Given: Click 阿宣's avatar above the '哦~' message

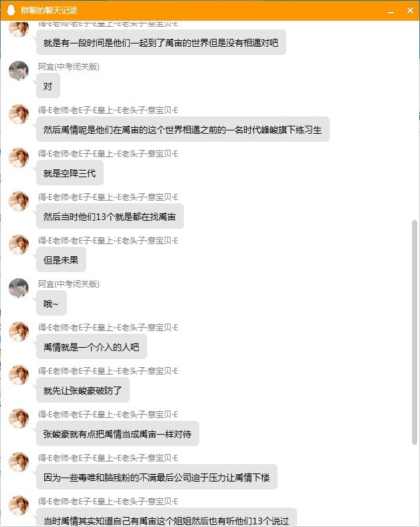Looking at the screenshot, I should point(19,288).
